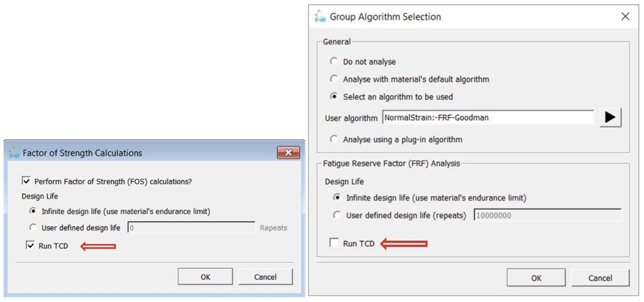This screenshot has width=644, height=302.
Task: Choose Analyse with material's default algorithm
Action: pos(334,79)
